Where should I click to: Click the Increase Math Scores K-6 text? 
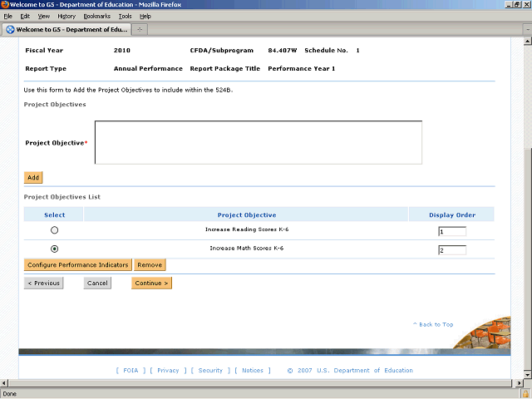(247, 249)
